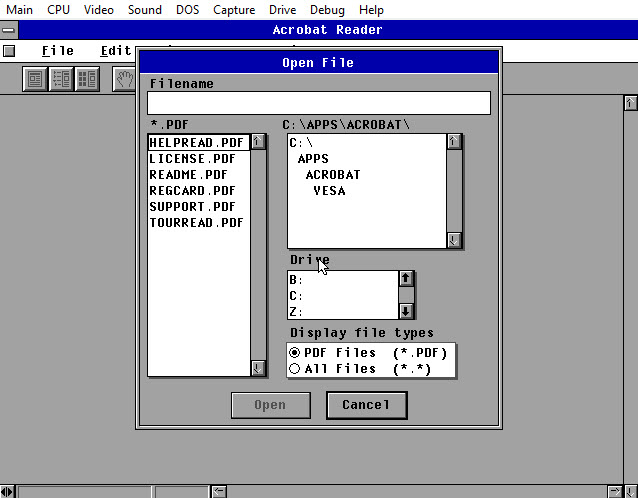This screenshot has height=498, width=638.
Task: Open the DOSBox Help menu
Action: [371, 10]
